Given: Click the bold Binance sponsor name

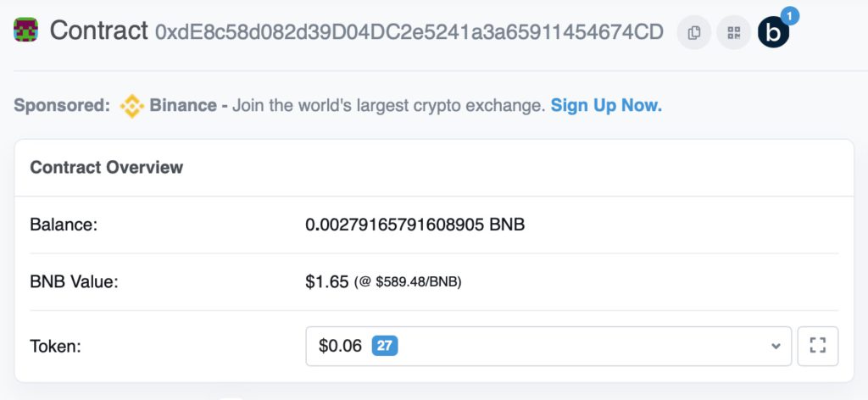Looking at the screenshot, I should click(183, 106).
